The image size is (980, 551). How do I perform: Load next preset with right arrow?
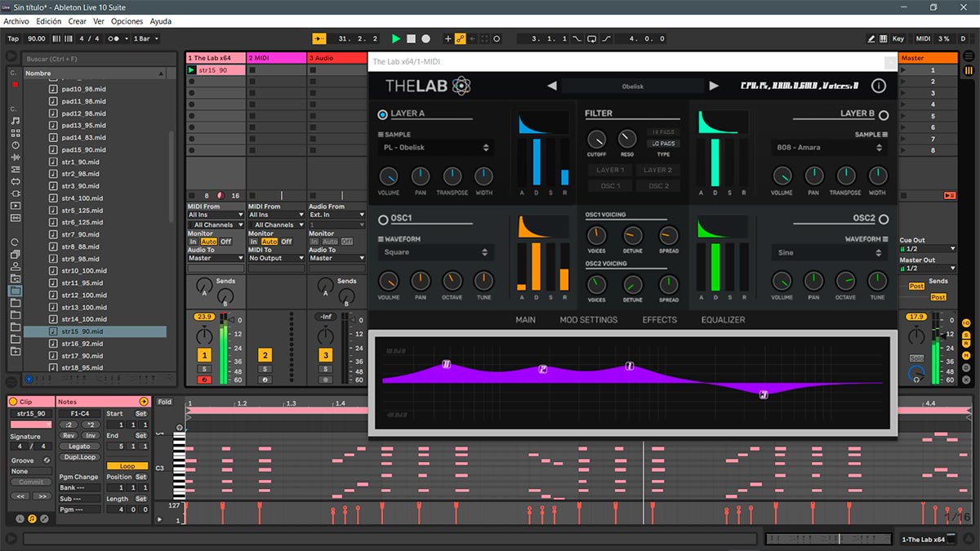point(714,86)
